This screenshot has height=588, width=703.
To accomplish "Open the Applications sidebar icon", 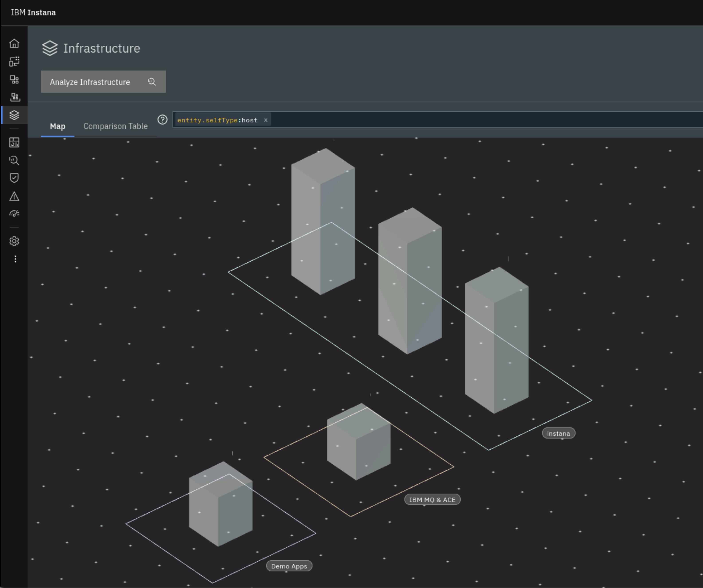I will point(14,79).
